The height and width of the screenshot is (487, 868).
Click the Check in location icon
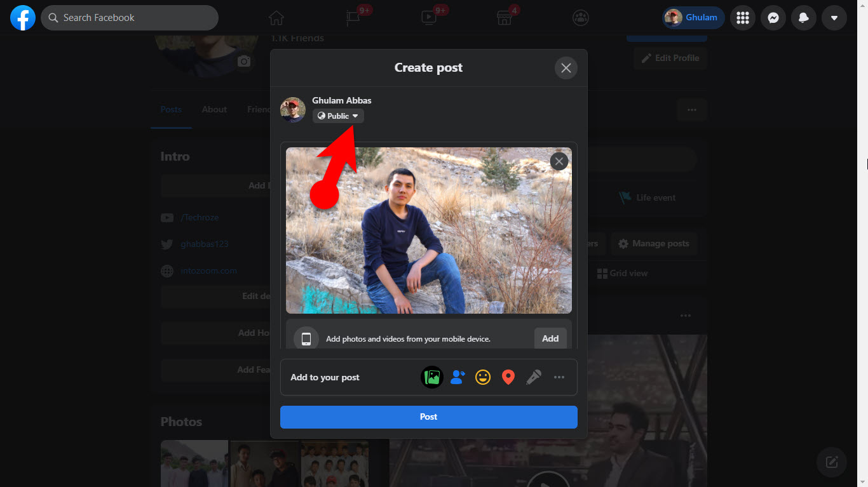point(508,377)
